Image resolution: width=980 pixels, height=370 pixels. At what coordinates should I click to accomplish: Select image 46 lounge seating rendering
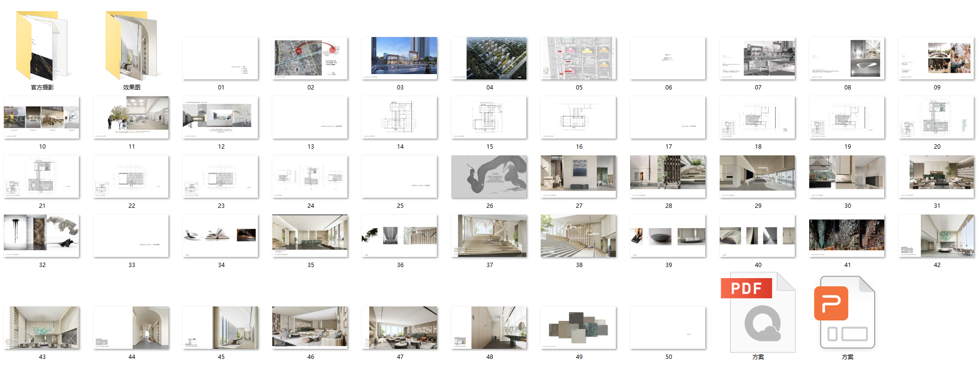pos(310,328)
